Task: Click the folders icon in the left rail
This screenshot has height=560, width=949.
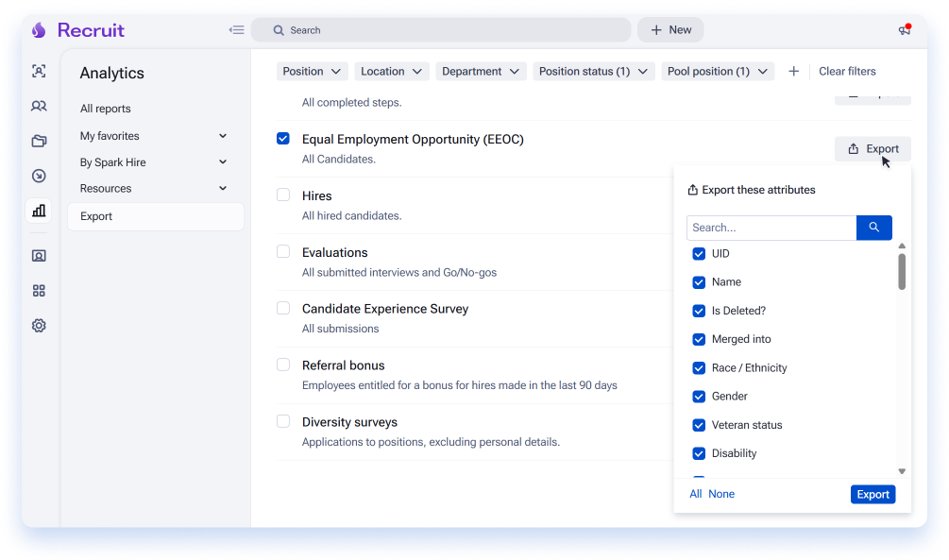Action: click(39, 141)
